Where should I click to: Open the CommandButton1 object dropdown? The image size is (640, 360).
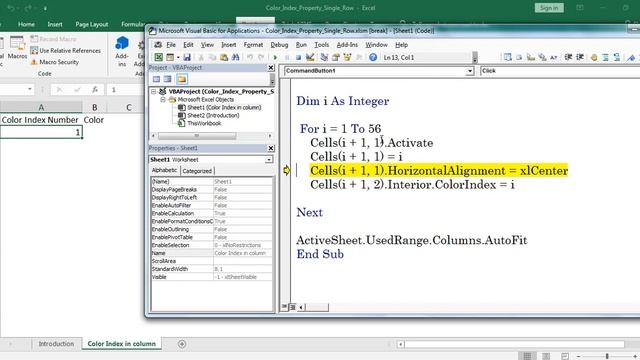470,71
